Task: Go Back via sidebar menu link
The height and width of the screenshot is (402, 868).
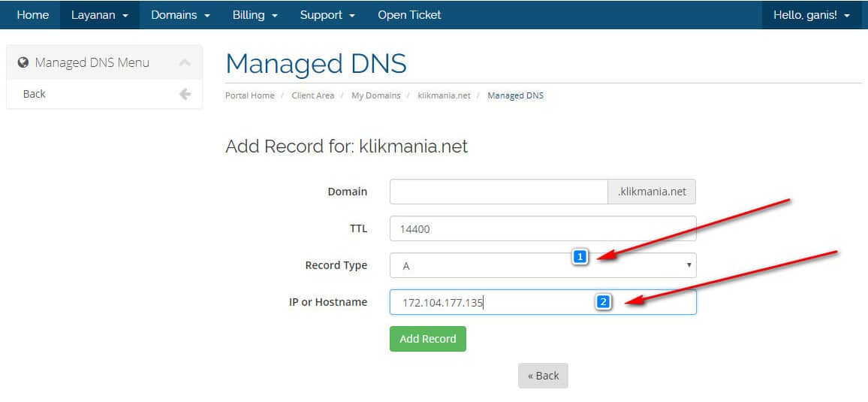Action: point(35,94)
